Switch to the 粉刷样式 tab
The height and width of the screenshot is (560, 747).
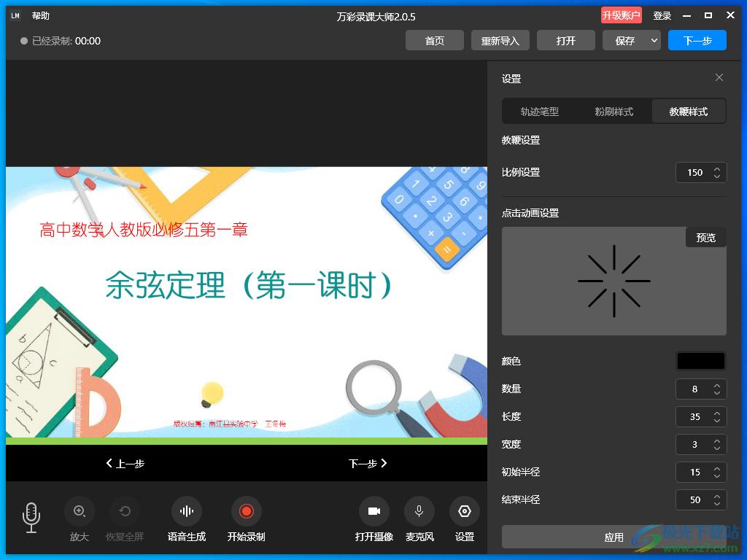[614, 112]
